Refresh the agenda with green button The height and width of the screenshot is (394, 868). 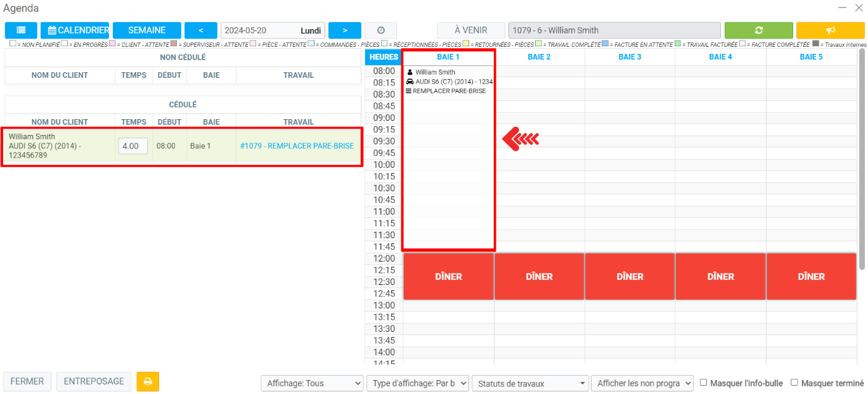coord(758,30)
